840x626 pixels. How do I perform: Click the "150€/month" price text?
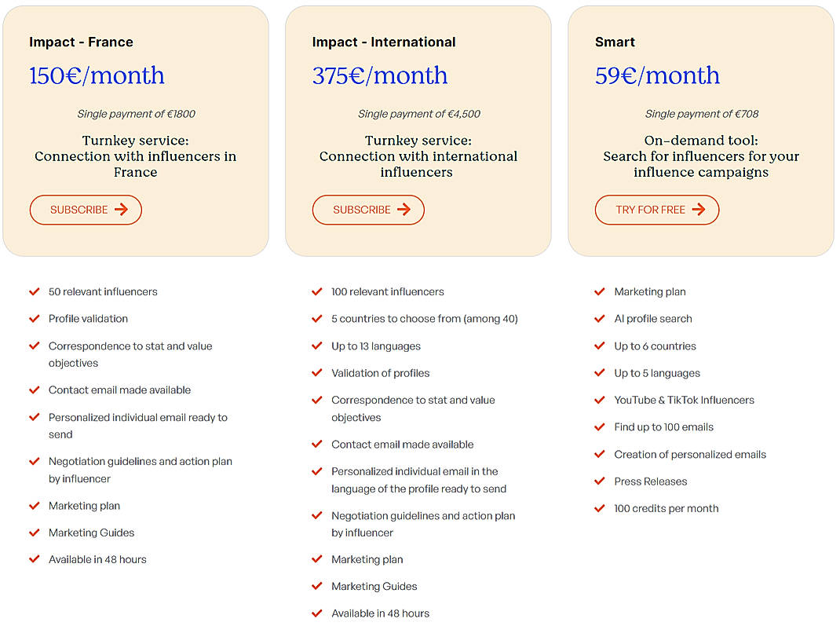(97, 75)
